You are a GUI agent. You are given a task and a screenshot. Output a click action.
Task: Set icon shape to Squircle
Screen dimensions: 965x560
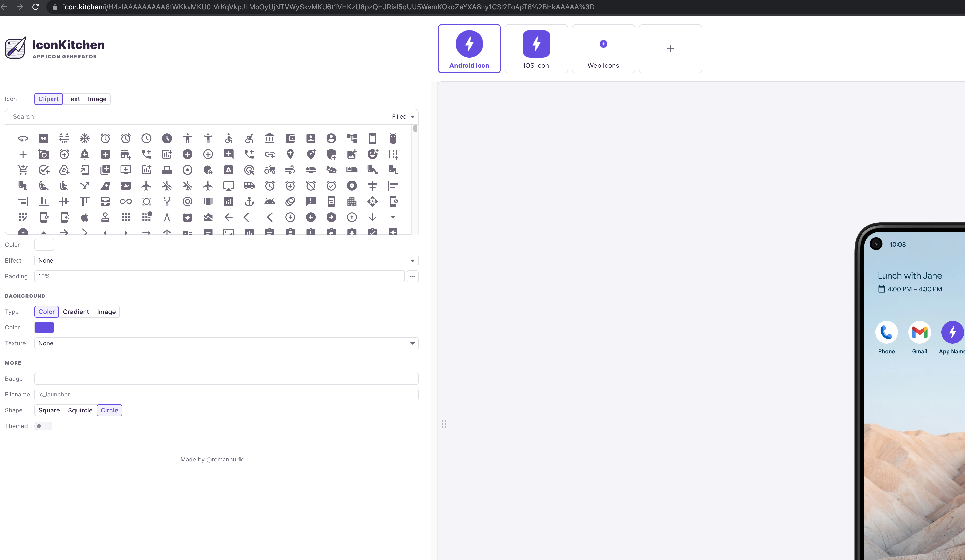80,410
